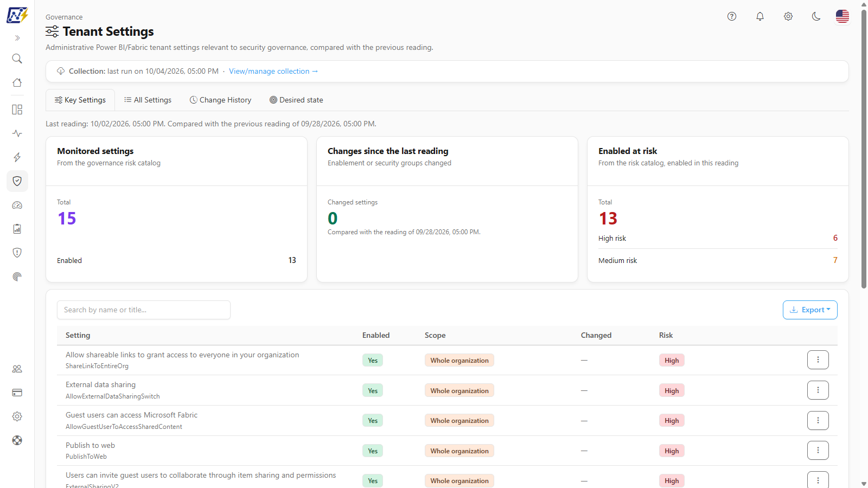Click Whole organization badge for External data sharing

pyautogui.click(x=459, y=390)
